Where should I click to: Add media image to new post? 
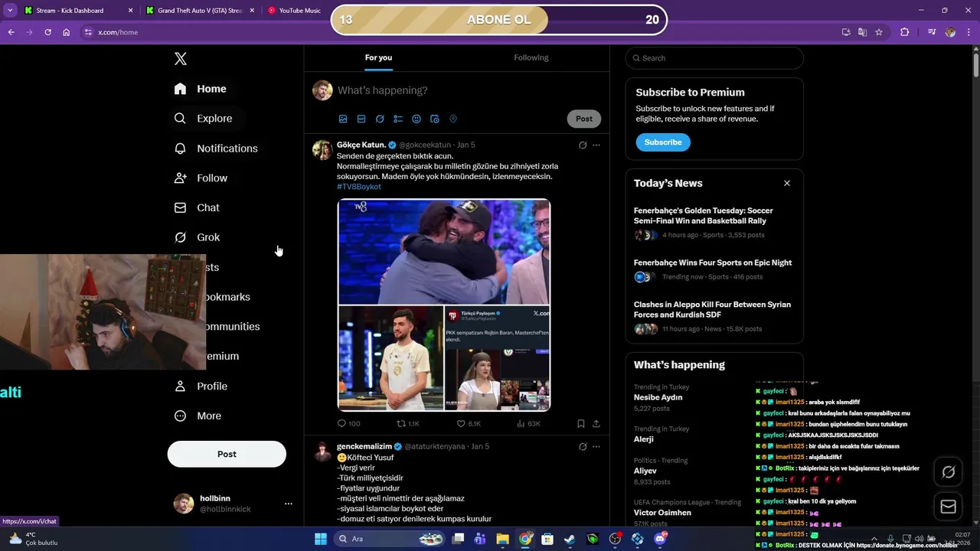(x=343, y=119)
